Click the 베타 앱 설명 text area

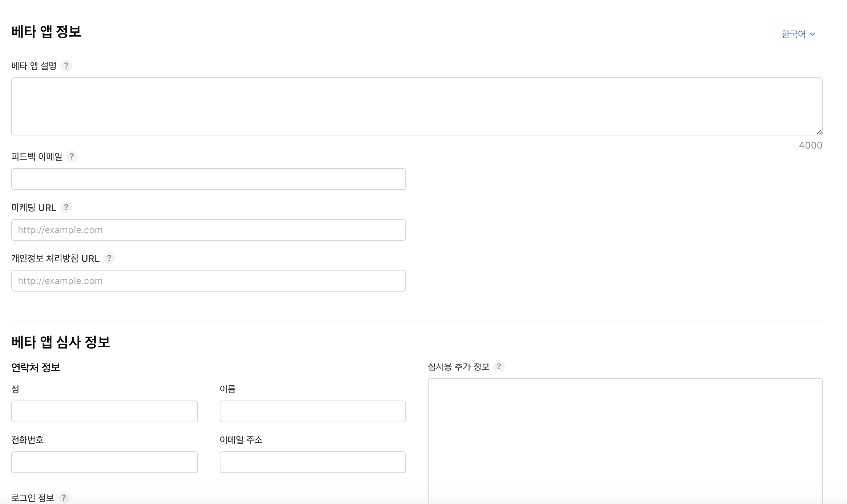pyautogui.click(x=417, y=106)
